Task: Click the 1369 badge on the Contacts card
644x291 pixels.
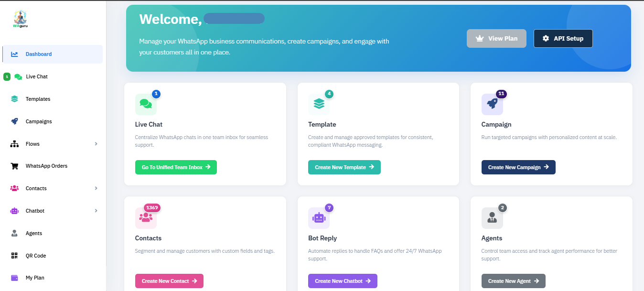Action: point(152,207)
